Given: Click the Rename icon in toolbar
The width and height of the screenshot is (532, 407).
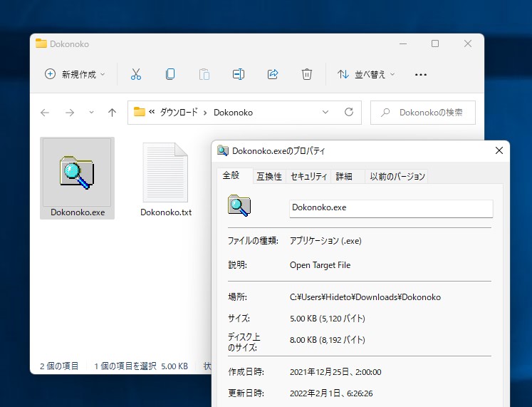Looking at the screenshot, I should point(239,74).
